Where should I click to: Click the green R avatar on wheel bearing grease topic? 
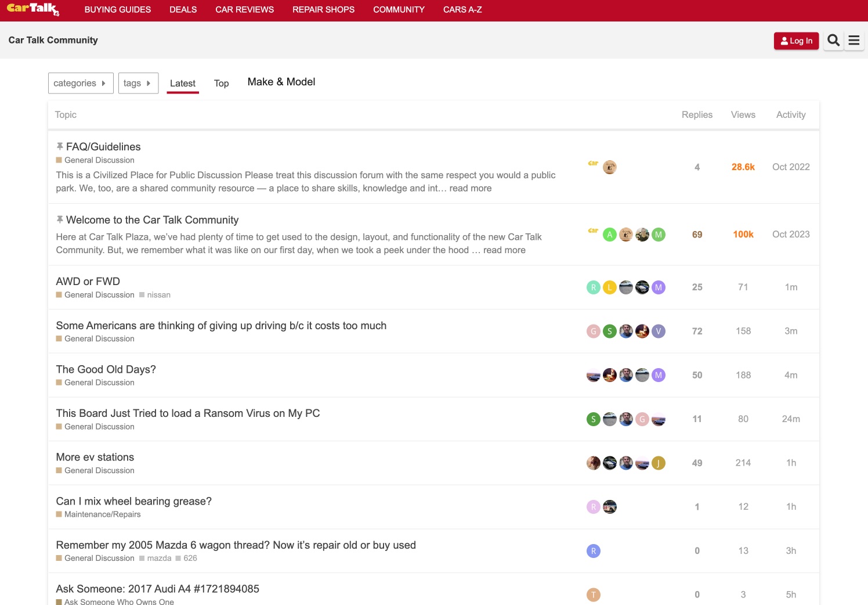click(x=594, y=506)
